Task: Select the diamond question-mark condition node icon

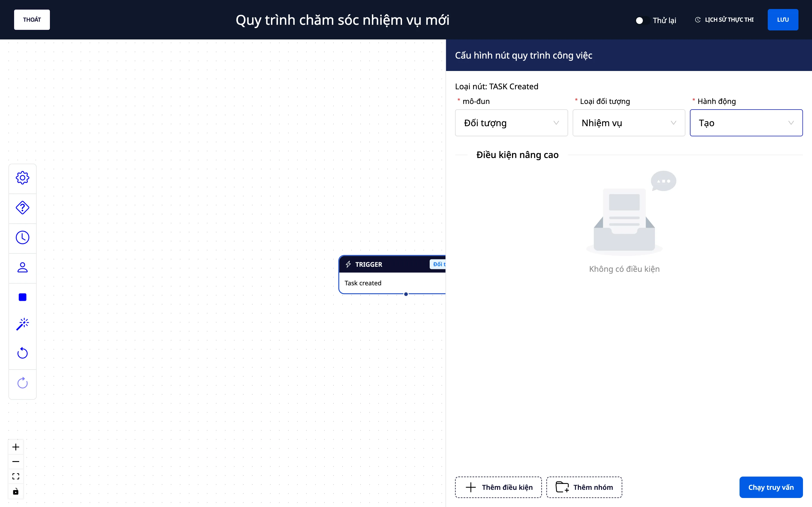Action: (23, 208)
